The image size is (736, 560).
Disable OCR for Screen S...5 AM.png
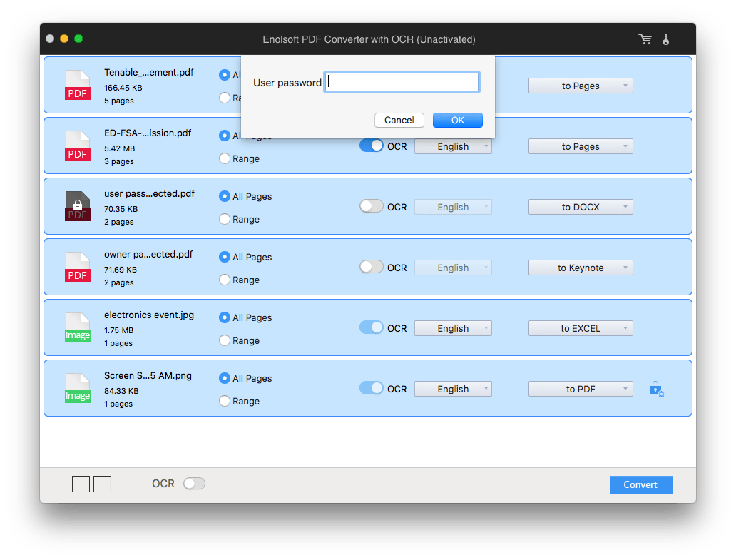pos(372,388)
